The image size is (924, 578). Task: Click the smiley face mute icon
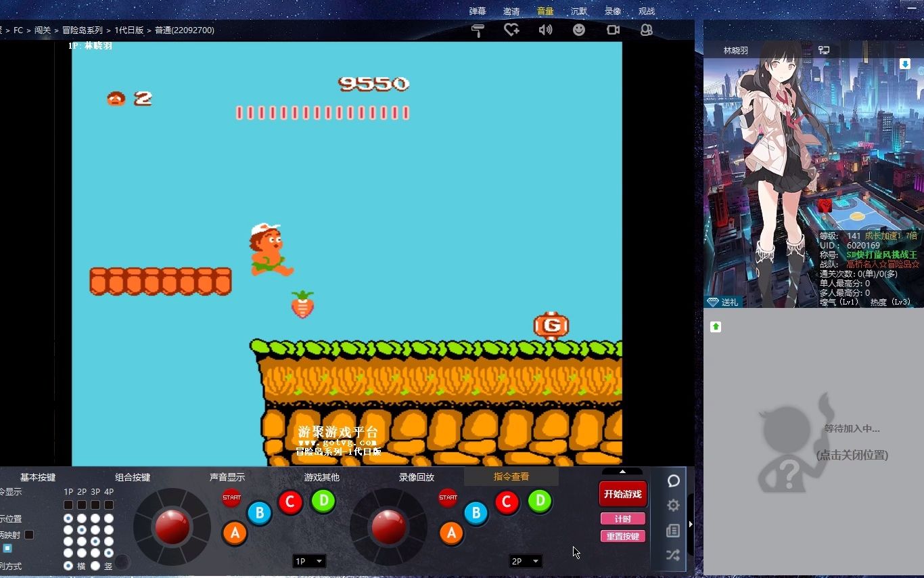[x=579, y=30]
